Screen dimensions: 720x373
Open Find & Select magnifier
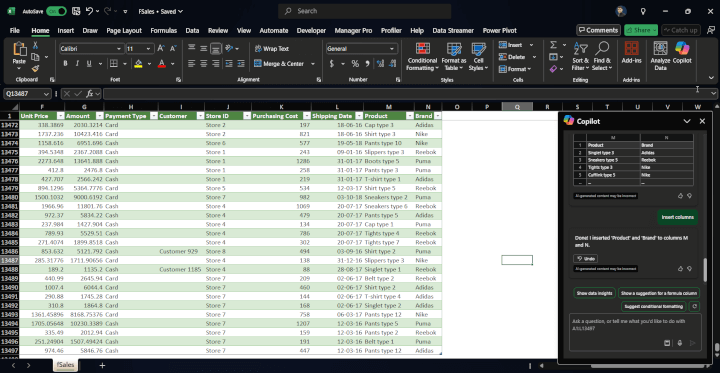[602, 57]
